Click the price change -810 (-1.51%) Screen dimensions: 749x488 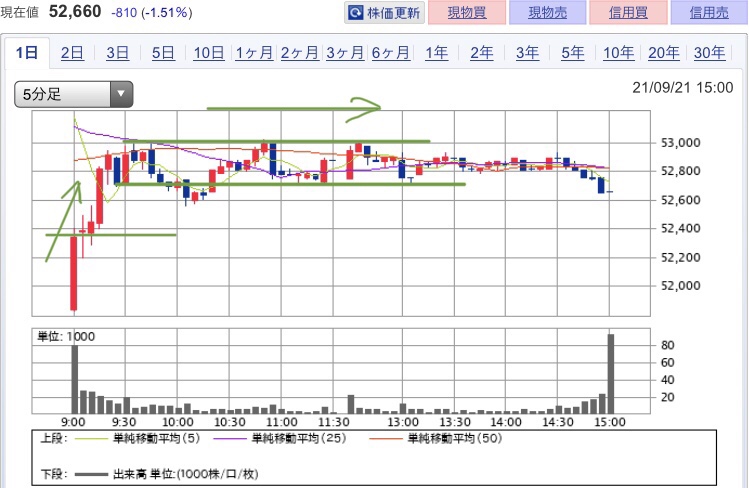(152, 12)
